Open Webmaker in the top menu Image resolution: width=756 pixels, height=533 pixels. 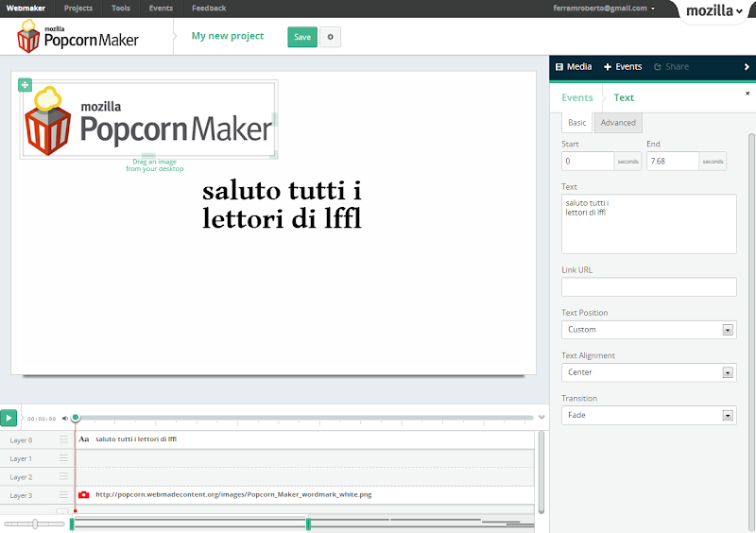[26, 9]
